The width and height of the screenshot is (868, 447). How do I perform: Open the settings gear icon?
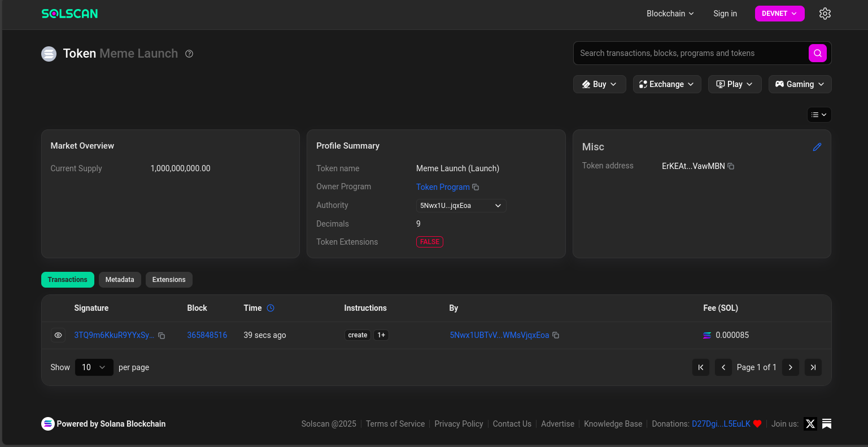(825, 14)
